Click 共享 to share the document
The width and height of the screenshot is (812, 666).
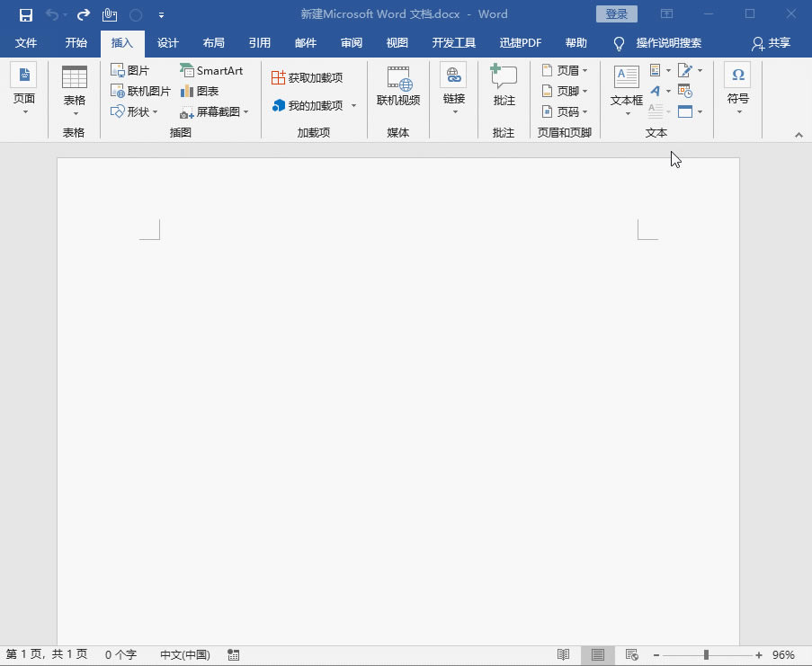pyautogui.click(x=775, y=42)
